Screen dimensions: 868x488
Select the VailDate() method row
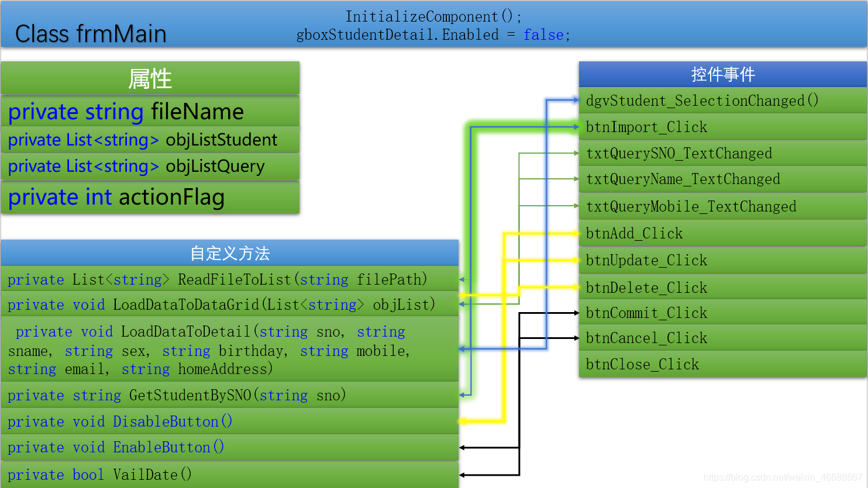pos(230,475)
